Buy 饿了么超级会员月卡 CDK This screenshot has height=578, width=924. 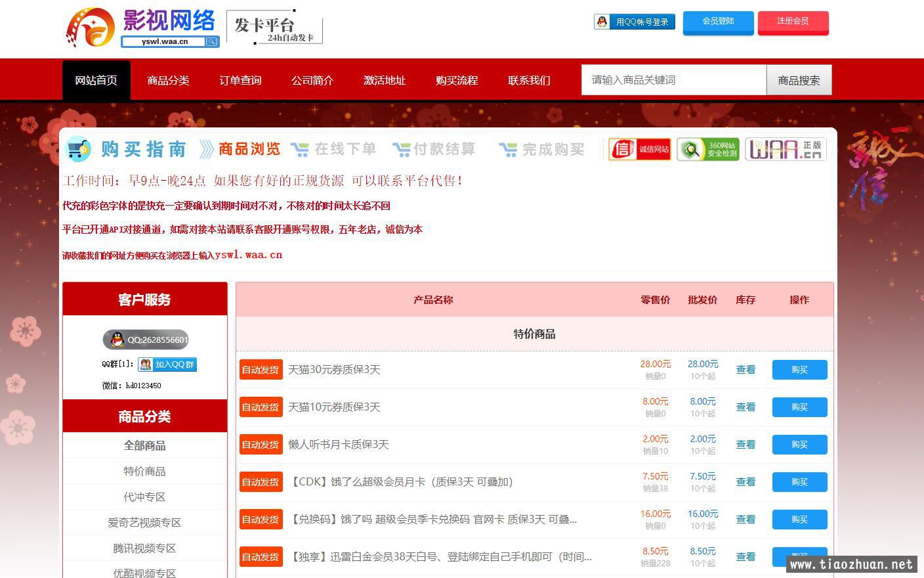[x=799, y=482]
